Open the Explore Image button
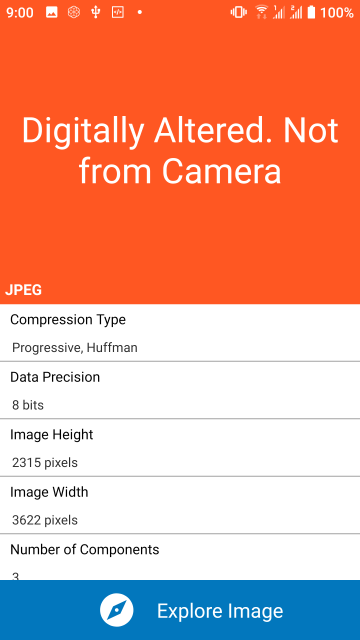360x640 pixels. click(180, 610)
